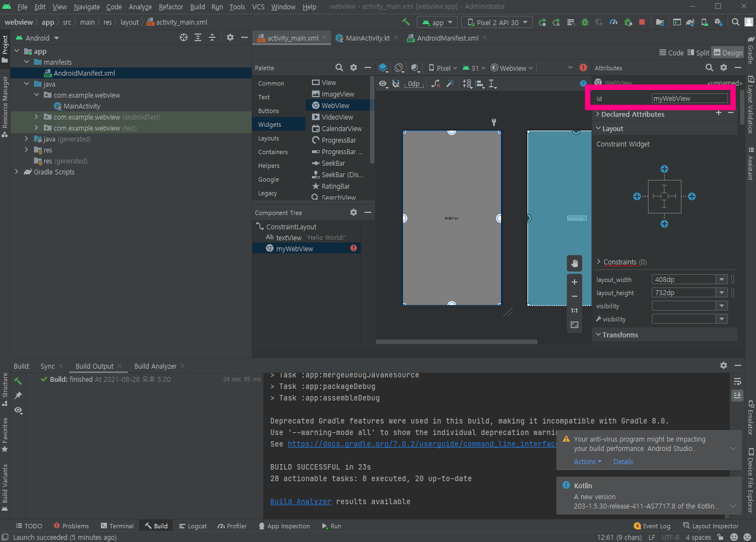The height and width of the screenshot is (542, 756).
Task: Open Component Tree settings gear
Action: pos(354,212)
